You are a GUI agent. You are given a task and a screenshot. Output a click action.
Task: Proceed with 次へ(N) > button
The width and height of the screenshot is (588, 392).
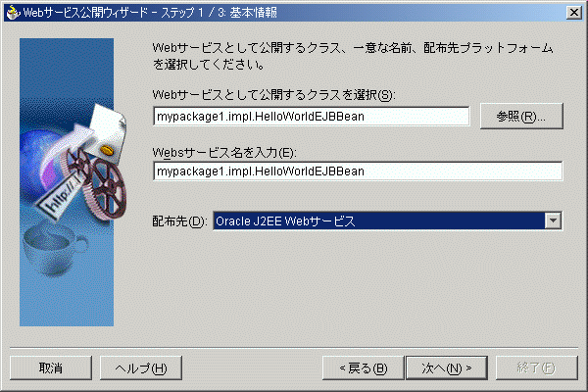(x=447, y=368)
